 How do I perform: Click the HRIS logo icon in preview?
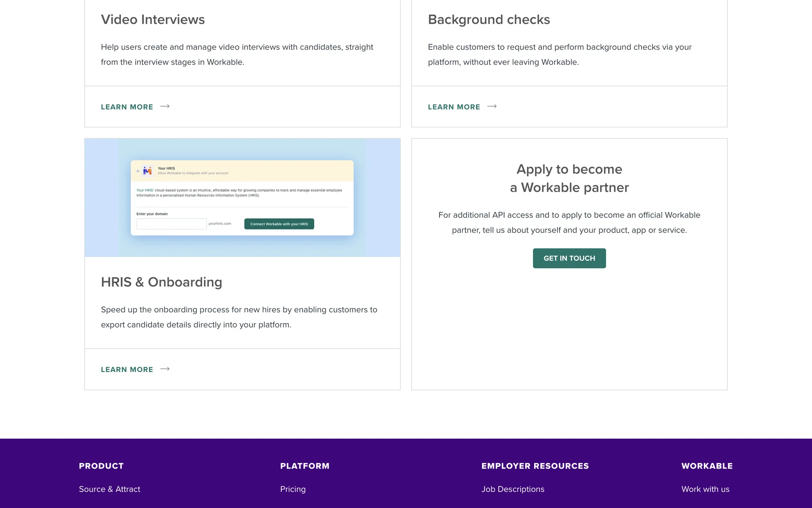147,171
